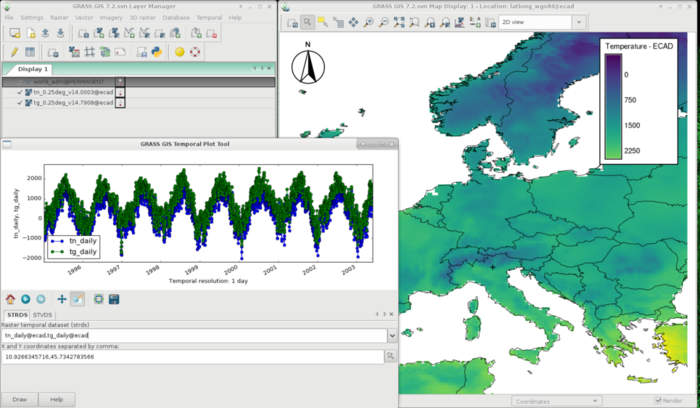Screen dimensions: 700x408
Task: Save the plot figure with floppy icon
Action: coord(114,299)
